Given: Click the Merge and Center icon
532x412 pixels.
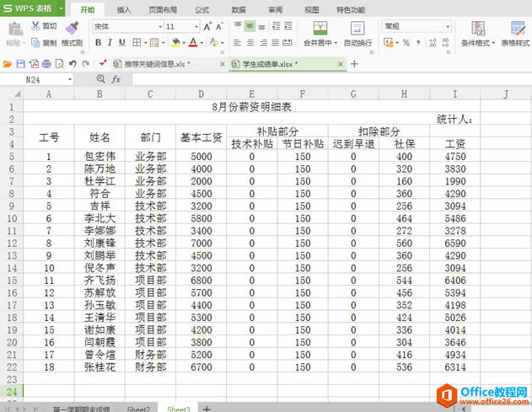Looking at the screenshot, I should (320, 28).
